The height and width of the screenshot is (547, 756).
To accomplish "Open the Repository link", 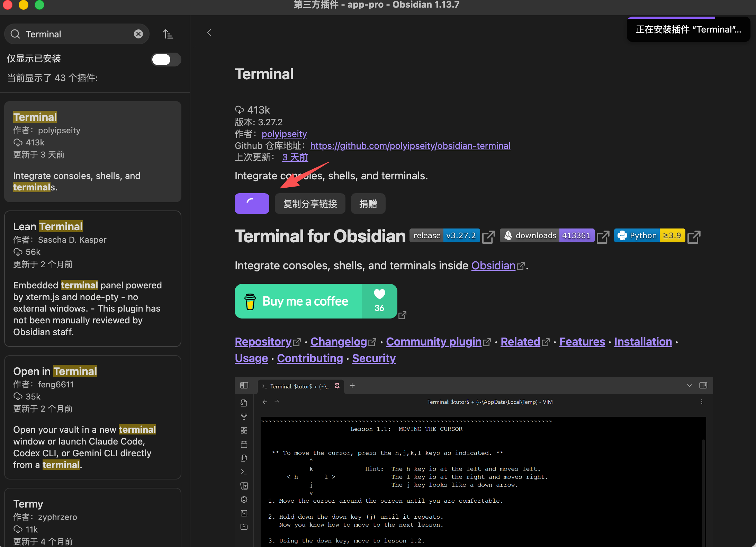I will pyautogui.click(x=263, y=342).
